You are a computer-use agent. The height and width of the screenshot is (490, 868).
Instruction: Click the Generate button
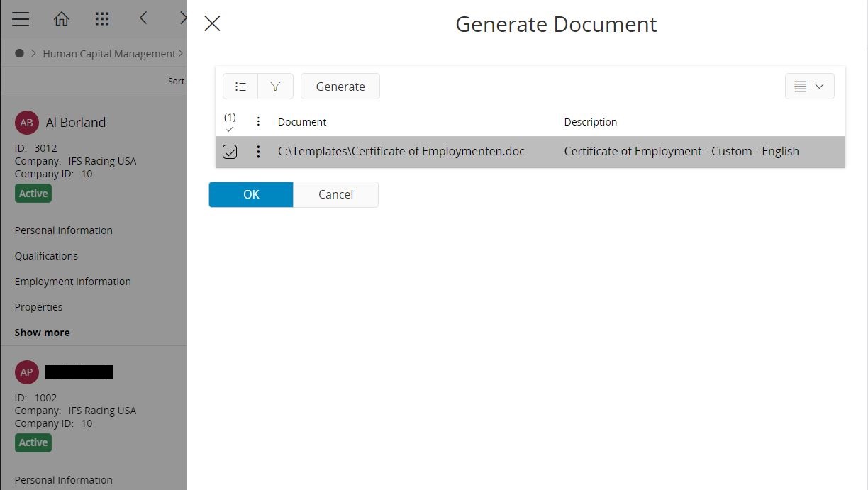340,87
